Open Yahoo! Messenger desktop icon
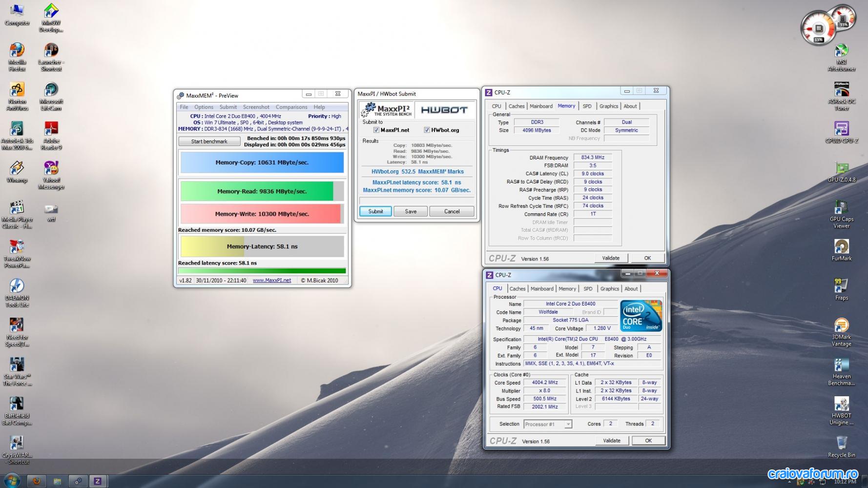 pos(51,175)
